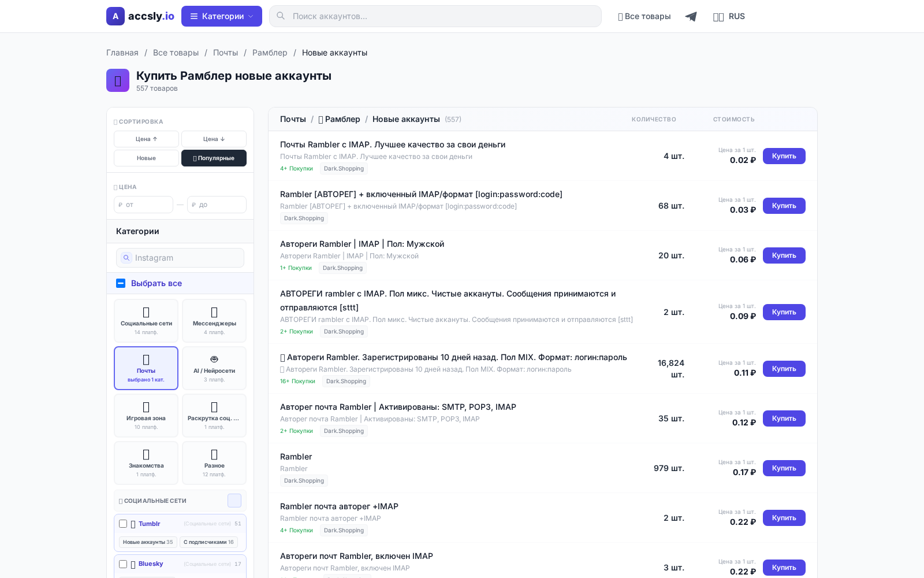Open 'Почты Rambler с IMAP. Лучшее качество' listing
The image size is (924, 578).
pos(393,144)
